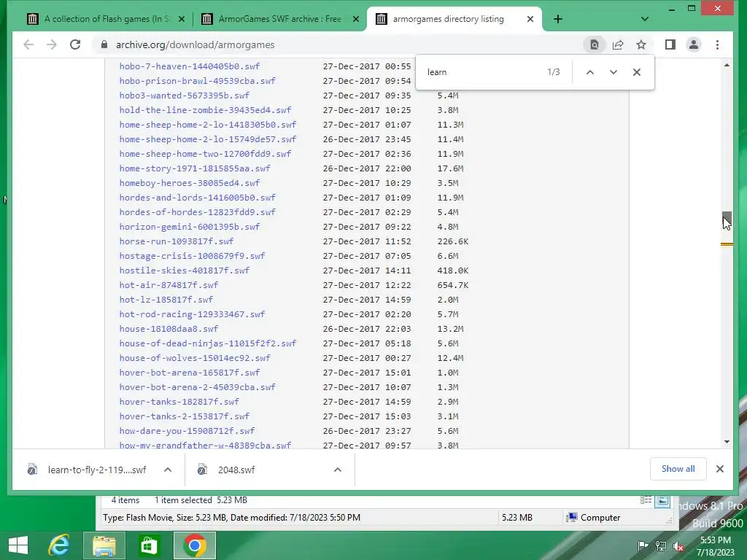
Task: Open a new browser tab
Action: point(558,19)
